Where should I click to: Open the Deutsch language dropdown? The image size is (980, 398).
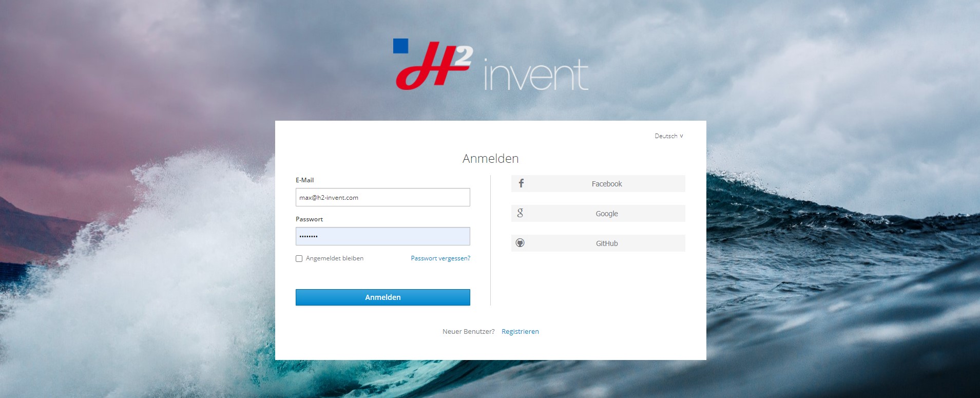point(668,136)
